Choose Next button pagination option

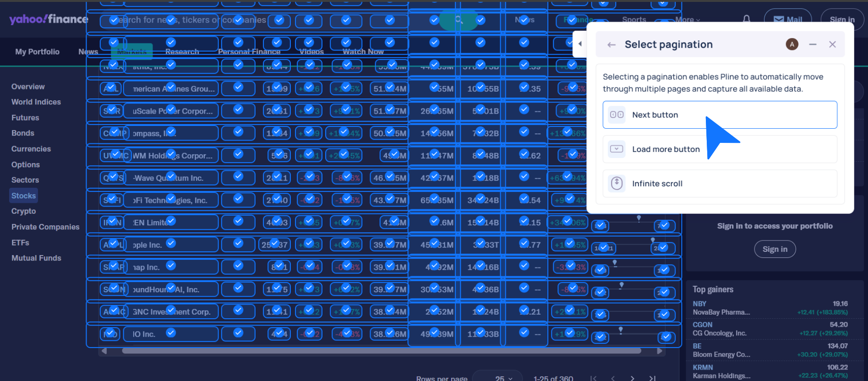pos(719,115)
